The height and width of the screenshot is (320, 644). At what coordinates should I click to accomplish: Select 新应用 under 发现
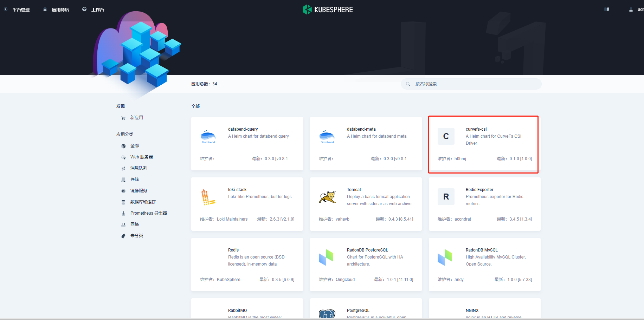click(x=137, y=118)
